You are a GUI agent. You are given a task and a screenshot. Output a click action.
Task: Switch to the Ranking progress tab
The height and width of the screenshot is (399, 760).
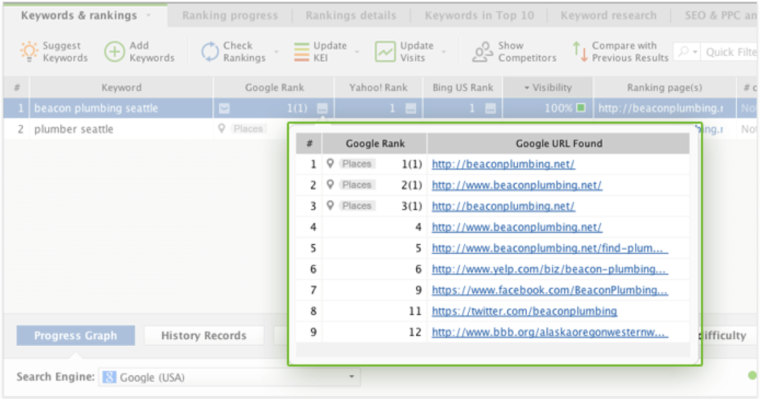click(230, 16)
